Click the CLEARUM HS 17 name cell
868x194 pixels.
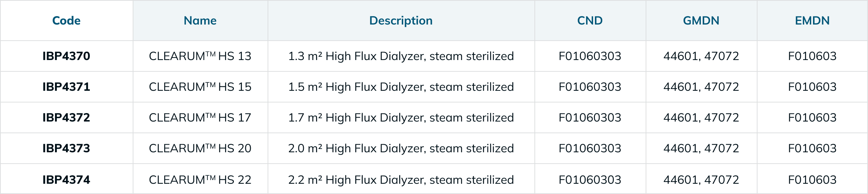click(x=200, y=117)
